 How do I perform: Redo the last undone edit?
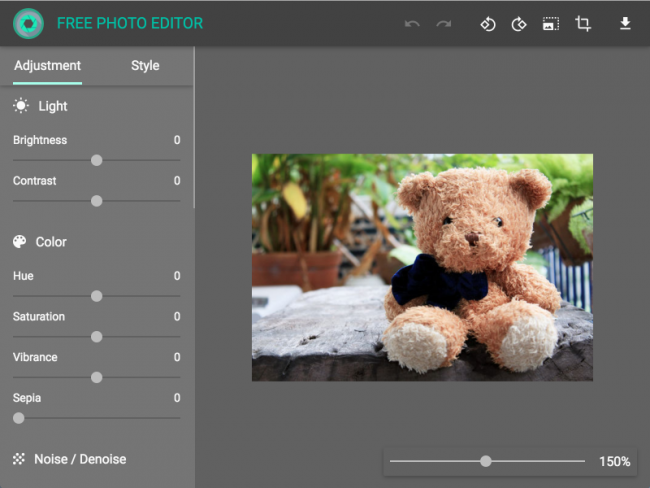444,24
